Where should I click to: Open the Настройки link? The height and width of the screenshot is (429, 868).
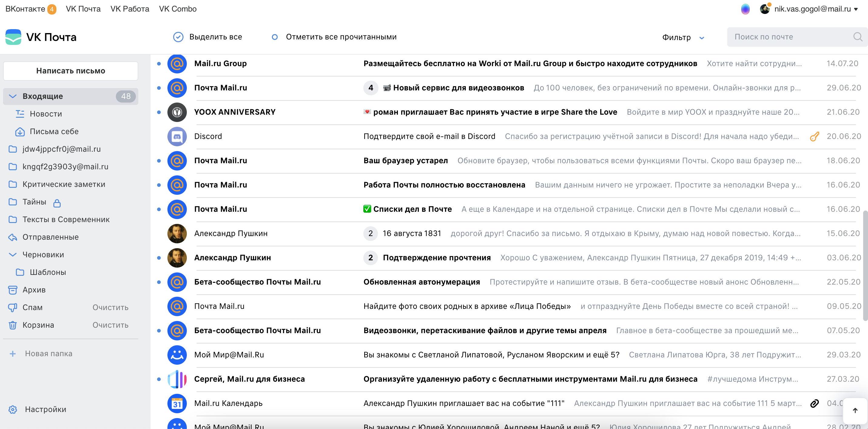tap(45, 410)
